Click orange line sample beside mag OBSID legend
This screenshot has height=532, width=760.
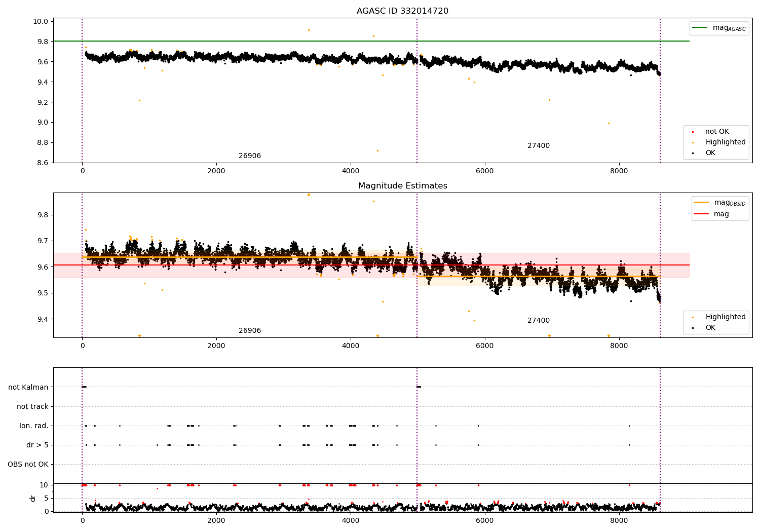pos(701,203)
